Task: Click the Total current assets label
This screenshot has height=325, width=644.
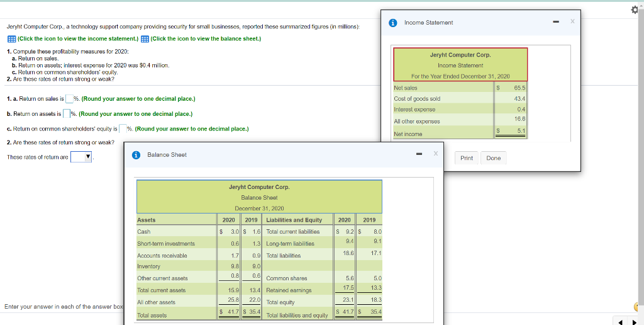Action: 161,290
